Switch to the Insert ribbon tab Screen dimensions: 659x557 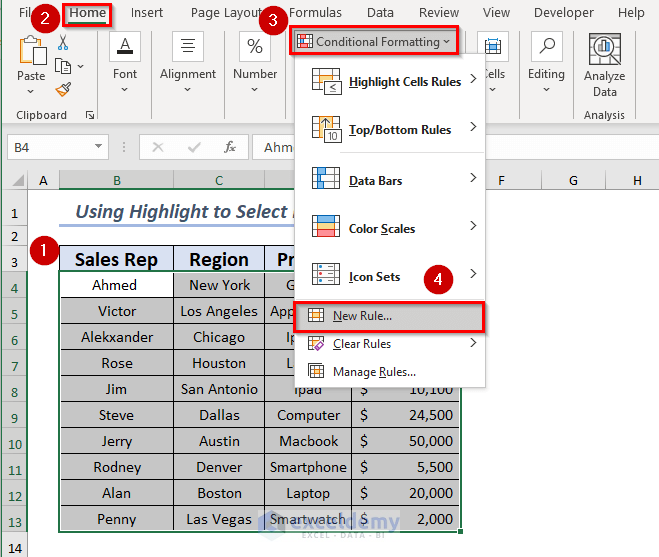pos(147,13)
